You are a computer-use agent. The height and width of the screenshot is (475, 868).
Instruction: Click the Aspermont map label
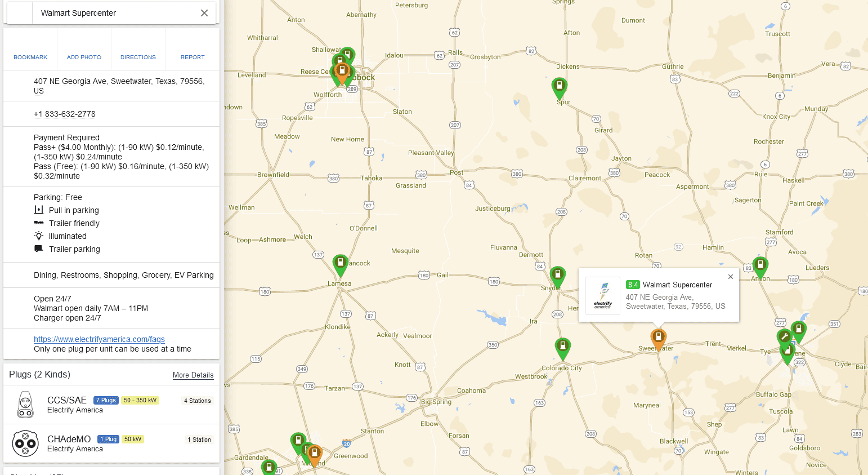pyautogui.click(x=692, y=187)
